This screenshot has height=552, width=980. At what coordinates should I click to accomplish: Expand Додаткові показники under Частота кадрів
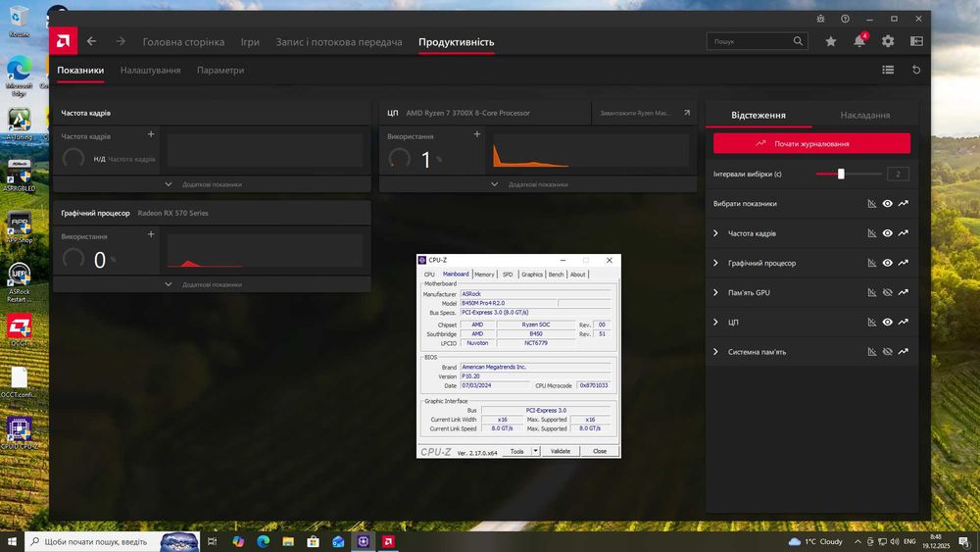[212, 184]
